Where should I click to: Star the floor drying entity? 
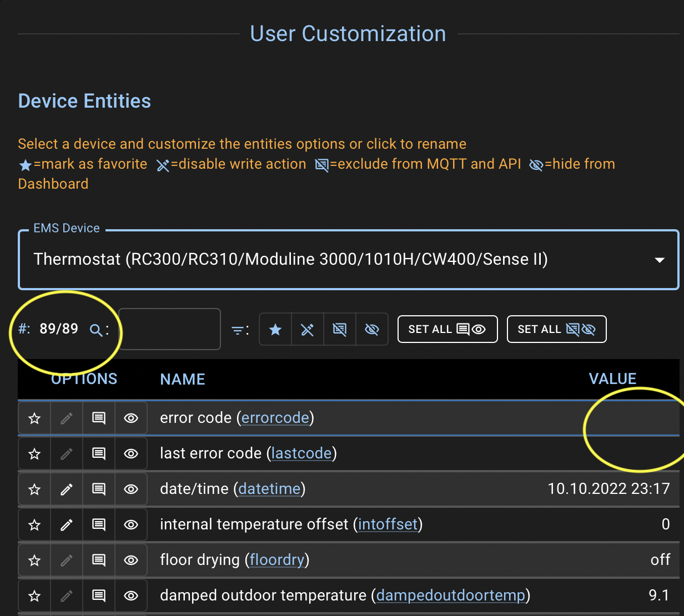tap(34, 560)
